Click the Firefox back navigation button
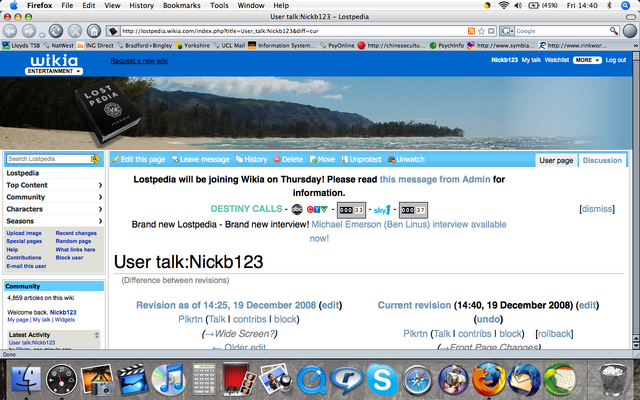Viewport: 640px width, 400px height. coord(10,31)
